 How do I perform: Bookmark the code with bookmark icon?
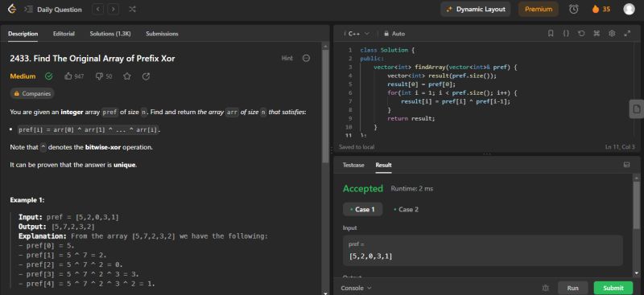pyautogui.click(x=551, y=34)
